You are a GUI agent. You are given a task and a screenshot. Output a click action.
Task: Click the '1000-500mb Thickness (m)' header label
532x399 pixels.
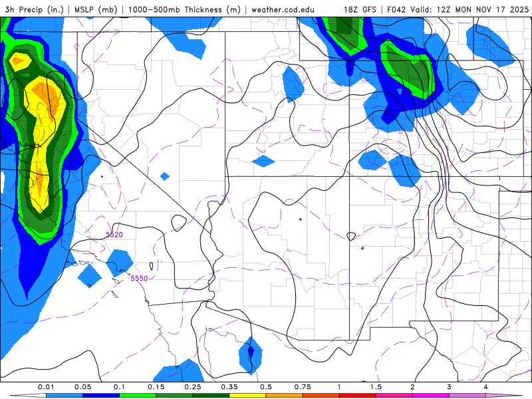(184, 10)
